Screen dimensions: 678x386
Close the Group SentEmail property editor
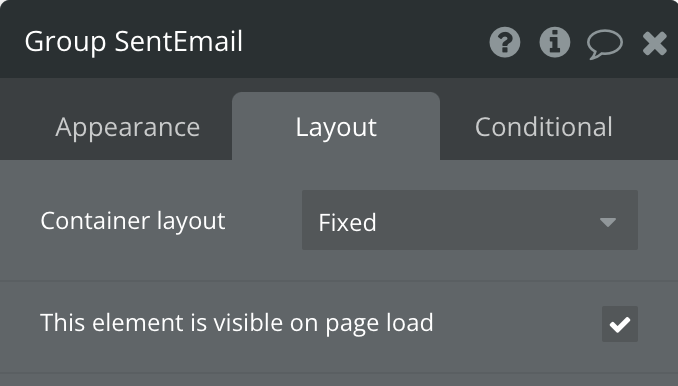[655, 44]
